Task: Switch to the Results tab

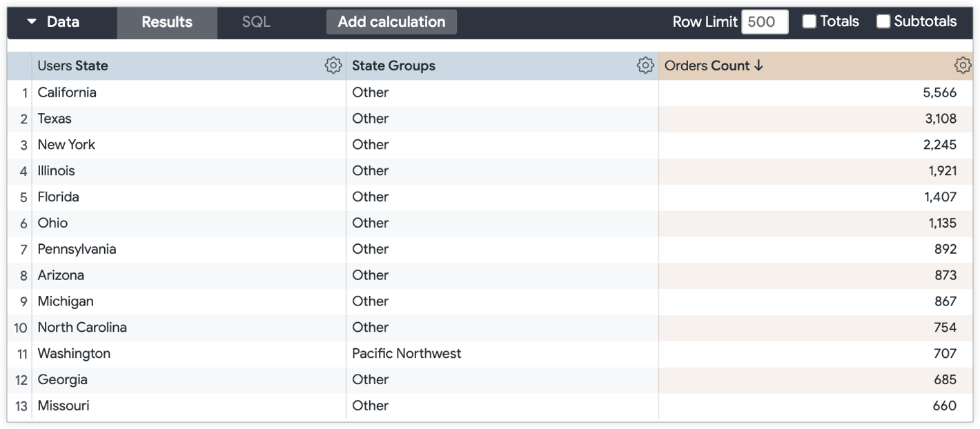Action: [167, 22]
